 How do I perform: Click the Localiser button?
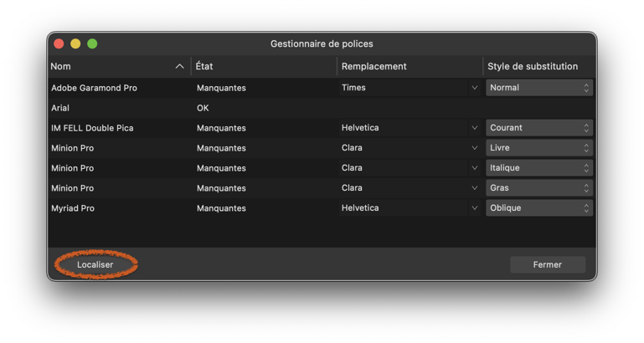click(95, 264)
